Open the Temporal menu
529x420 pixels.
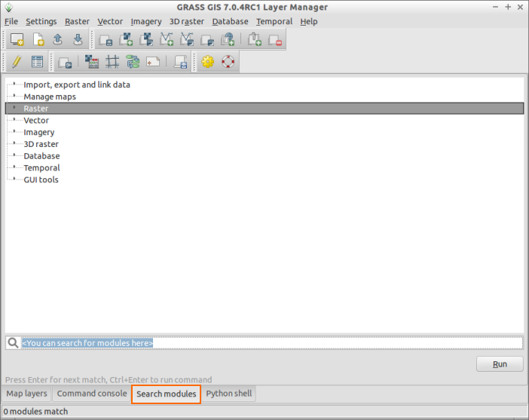(274, 22)
